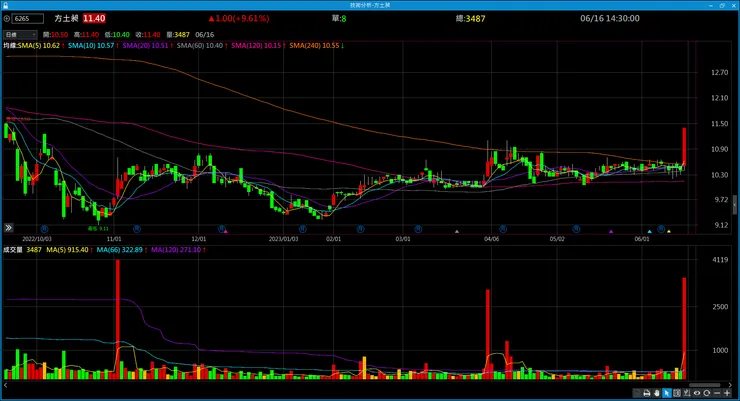The width and height of the screenshot is (740, 401).
Task: Click the tall red volume bar near 11/01
Action: (x=118, y=319)
